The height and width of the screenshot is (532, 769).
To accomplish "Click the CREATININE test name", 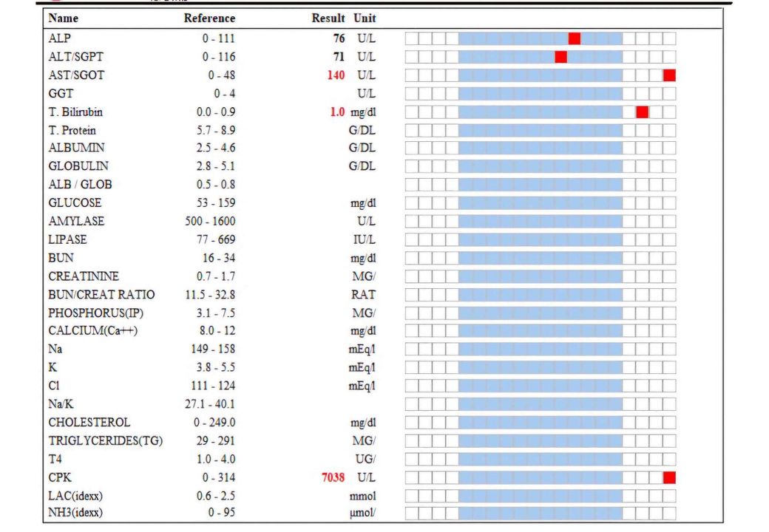I will pyautogui.click(x=84, y=276).
